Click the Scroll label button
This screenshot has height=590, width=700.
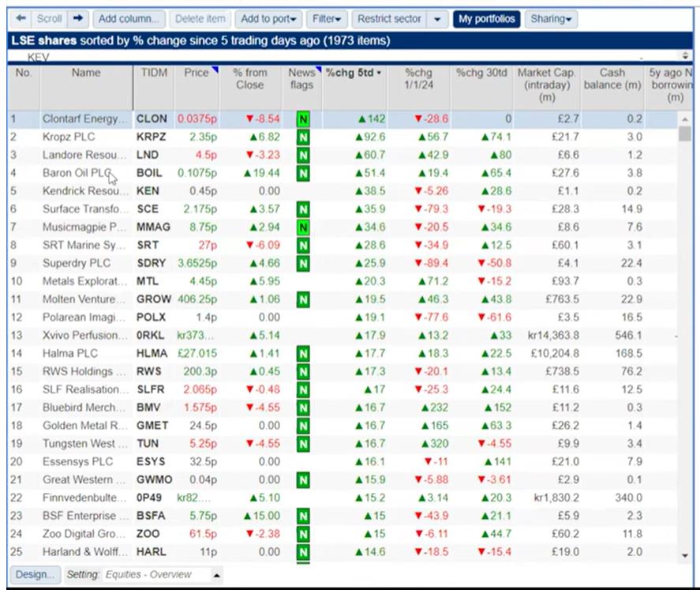(x=49, y=19)
